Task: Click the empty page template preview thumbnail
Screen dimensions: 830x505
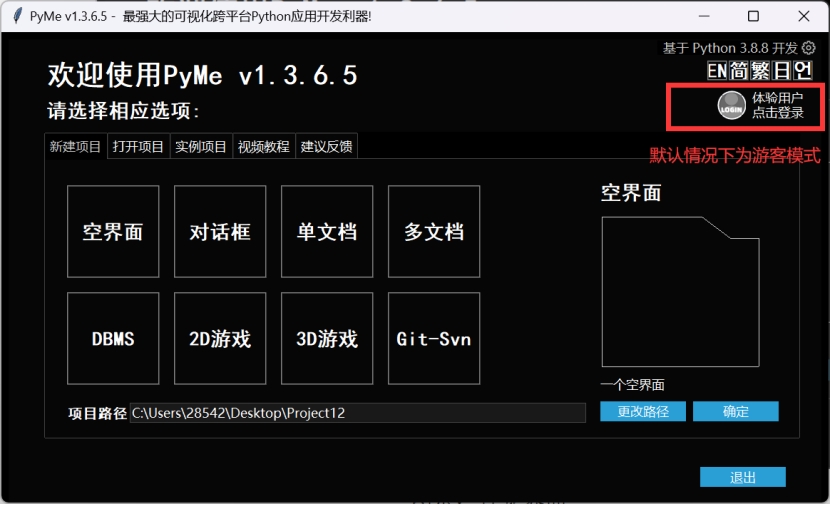Action: 681,292
